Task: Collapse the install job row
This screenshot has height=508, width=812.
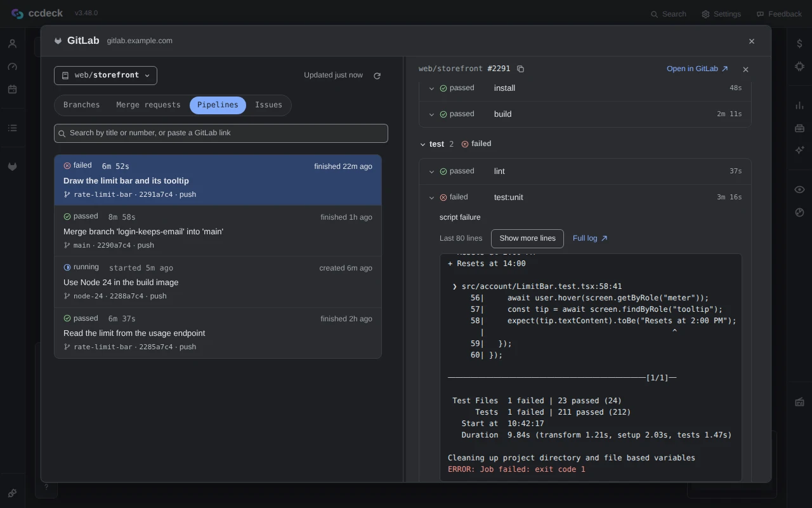Action: tap(431, 88)
